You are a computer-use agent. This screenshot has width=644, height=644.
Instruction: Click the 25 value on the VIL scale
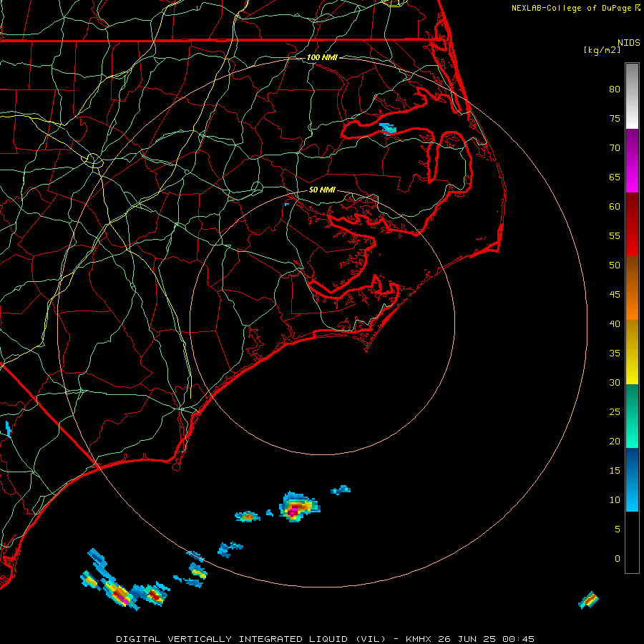[x=615, y=412]
